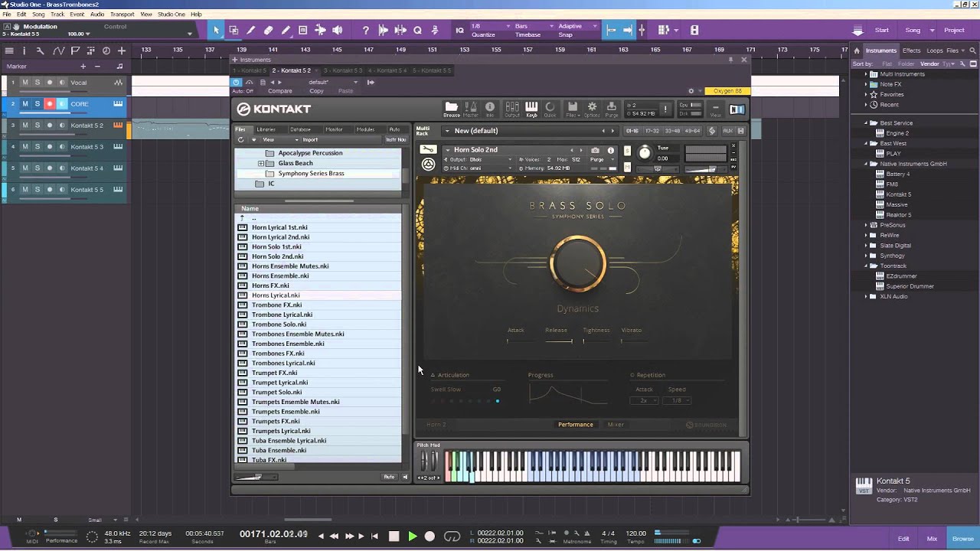
Task: Select the Eraser tool
Action: tap(268, 30)
